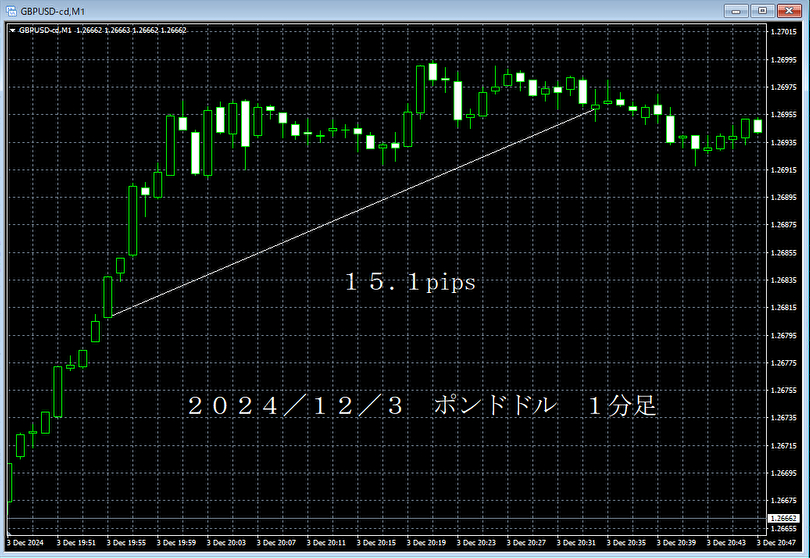Click the 3 Dec 20:35 time axis label
This screenshot has width=810, height=558.
point(627,543)
